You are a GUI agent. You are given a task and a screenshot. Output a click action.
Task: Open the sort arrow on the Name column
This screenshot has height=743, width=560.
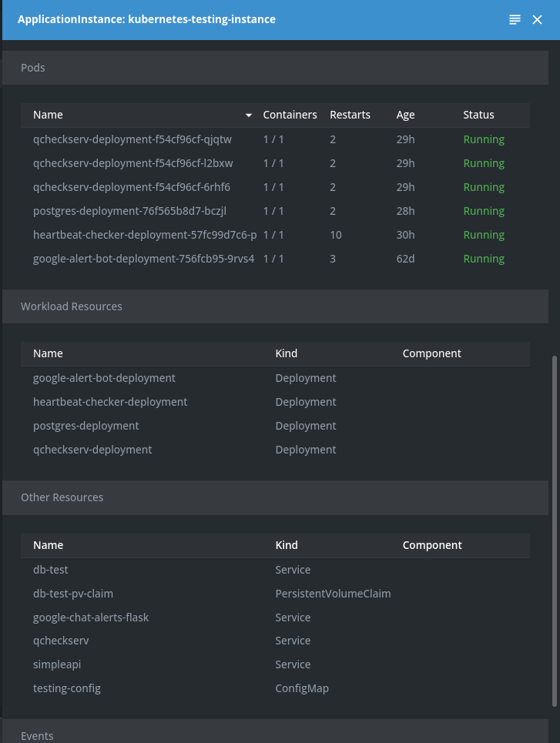(248, 115)
